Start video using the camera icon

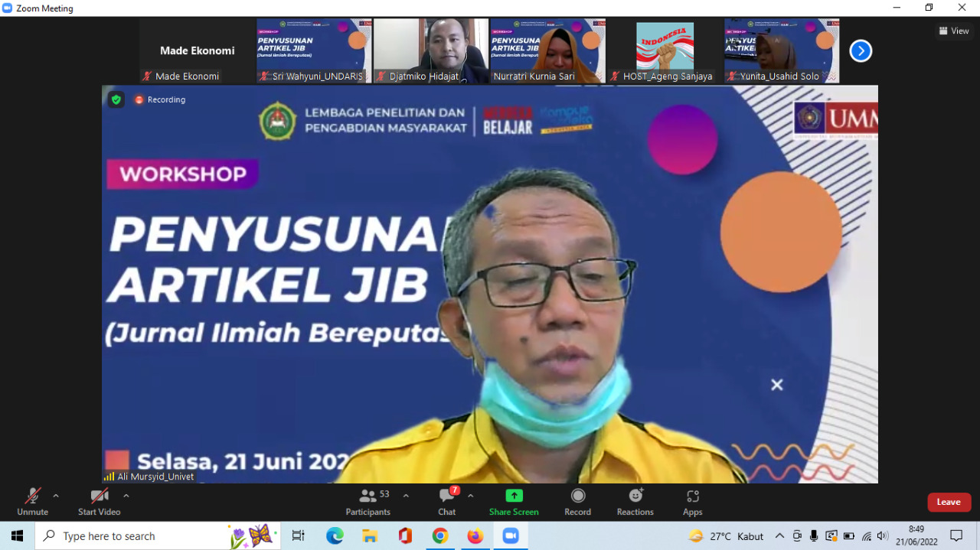(x=99, y=502)
